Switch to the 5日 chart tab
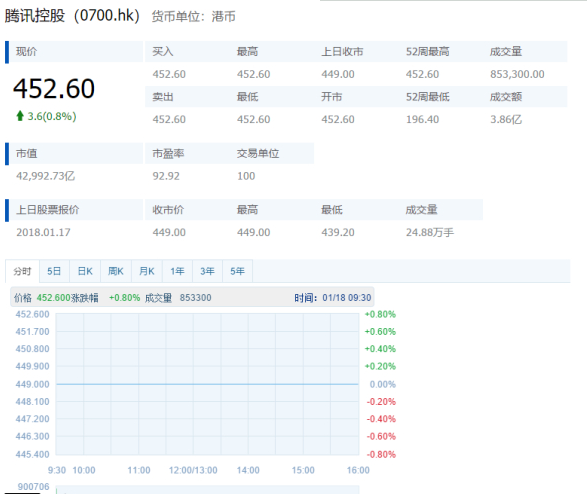 pyautogui.click(x=54, y=271)
